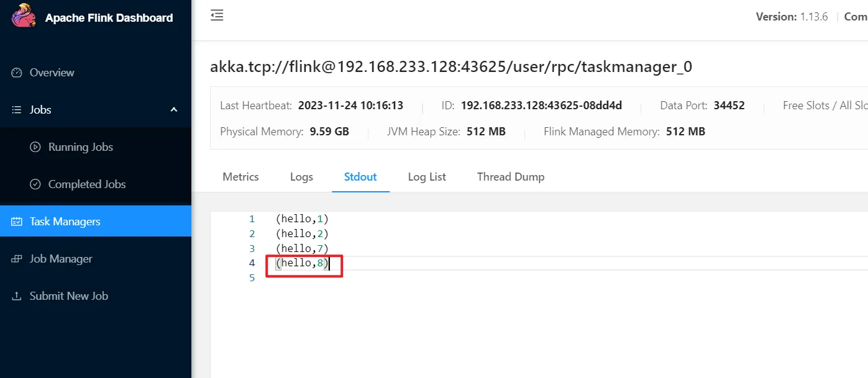
Task: Click the Overview dashboard icon
Action: coord(17,73)
